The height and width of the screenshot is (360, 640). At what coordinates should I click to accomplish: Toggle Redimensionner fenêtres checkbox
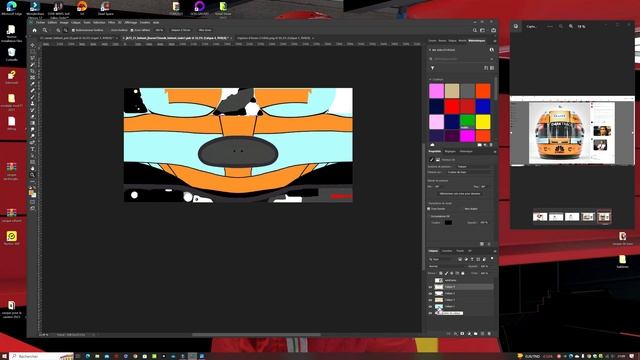(73, 30)
